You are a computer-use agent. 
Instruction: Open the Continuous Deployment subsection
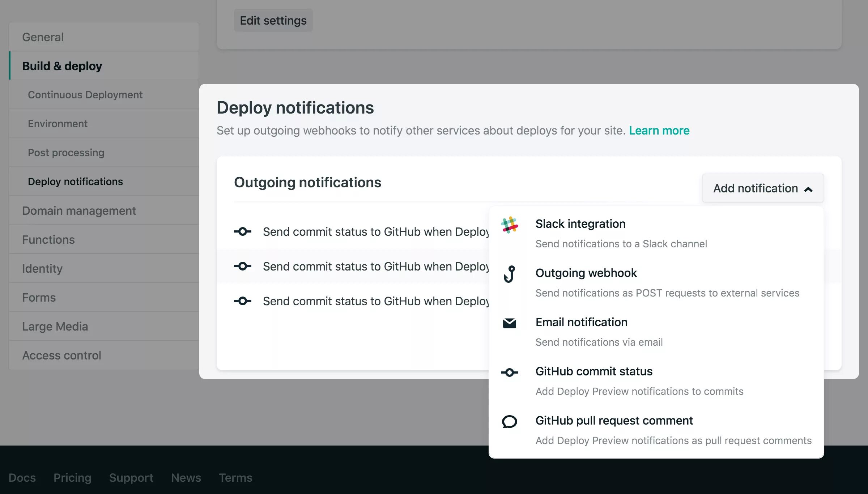tap(85, 95)
